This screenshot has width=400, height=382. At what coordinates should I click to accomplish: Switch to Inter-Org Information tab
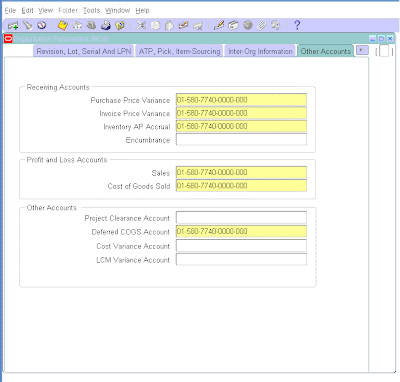click(x=260, y=51)
